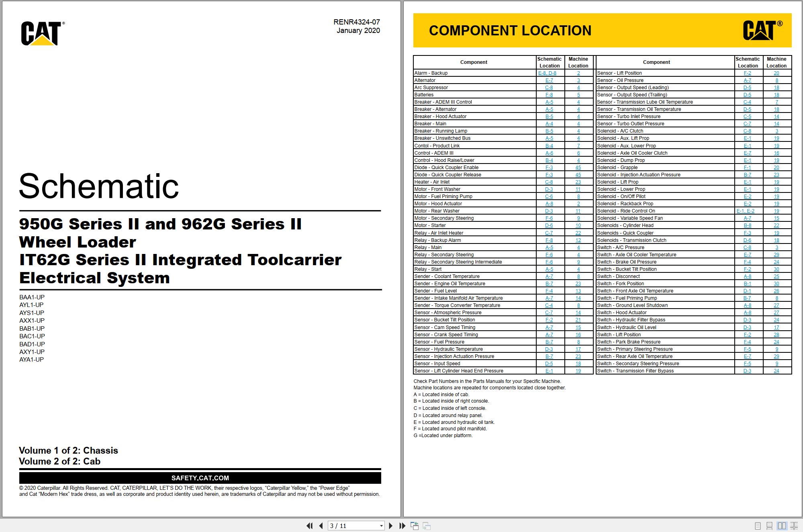Go to the previous page
The width and height of the screenshot is (803, 532).
tap(321, 526)
